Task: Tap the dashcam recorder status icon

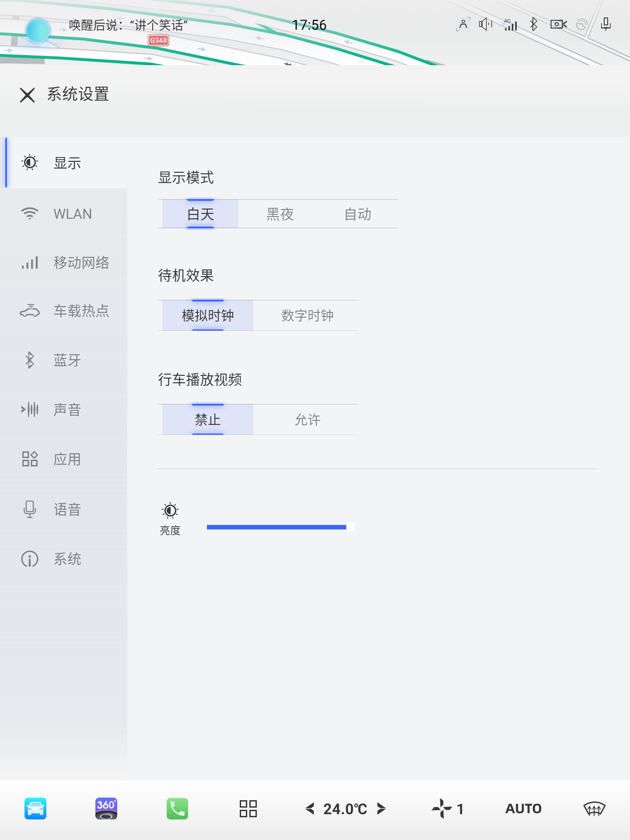Action: click(558, 24)
